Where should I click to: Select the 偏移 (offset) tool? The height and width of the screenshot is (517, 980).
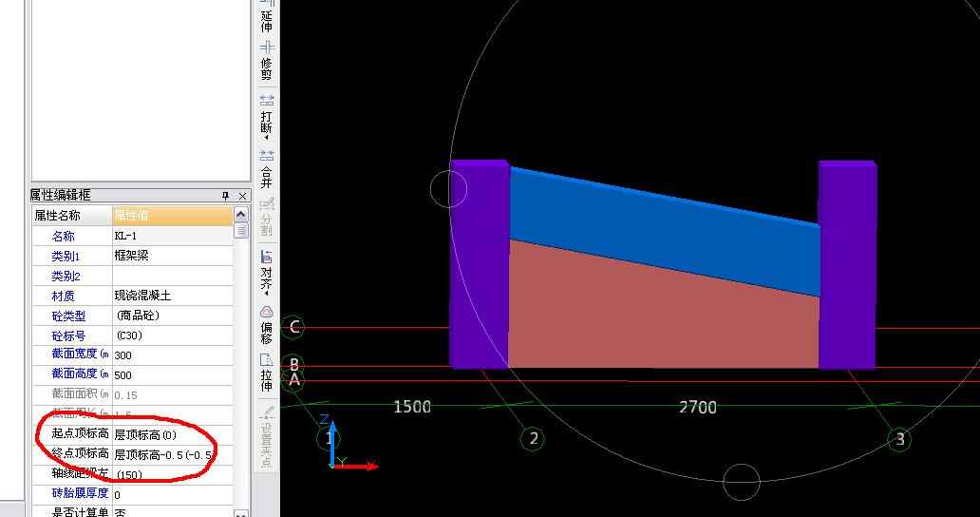267,324
